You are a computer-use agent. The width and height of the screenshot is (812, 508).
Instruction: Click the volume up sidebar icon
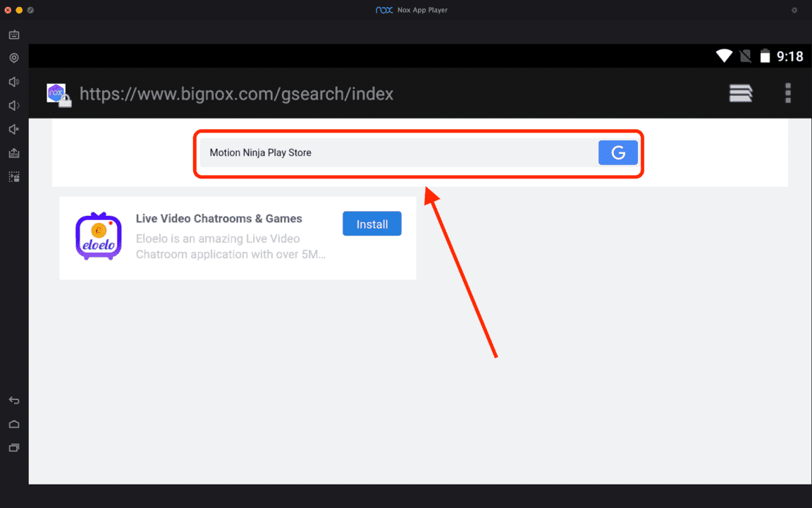(x=14, y=82)
